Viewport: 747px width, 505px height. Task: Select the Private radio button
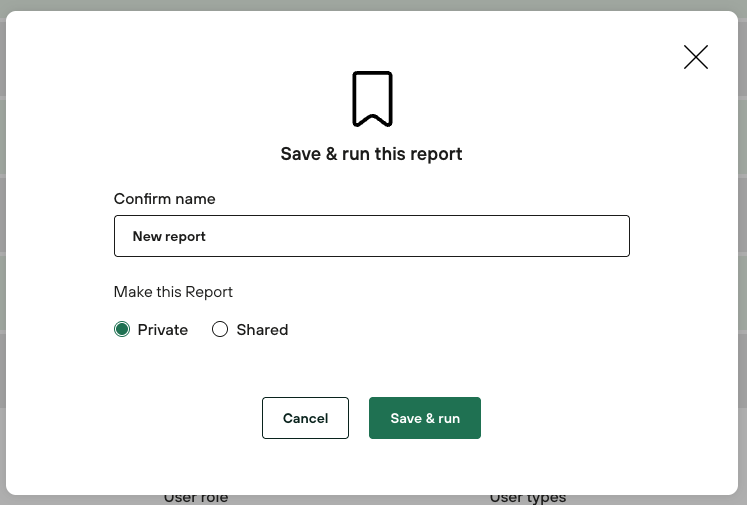122,330
